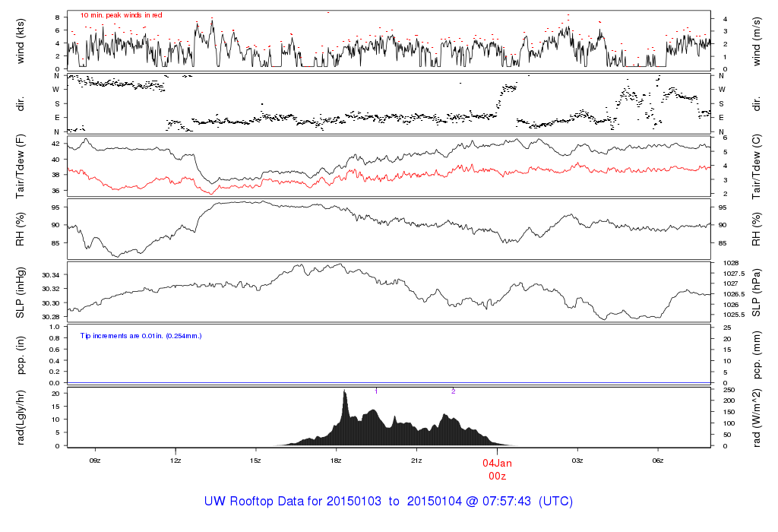Click the purple marker 2 in radiation panel
This screenshot has height=532, width=778.
453,391
